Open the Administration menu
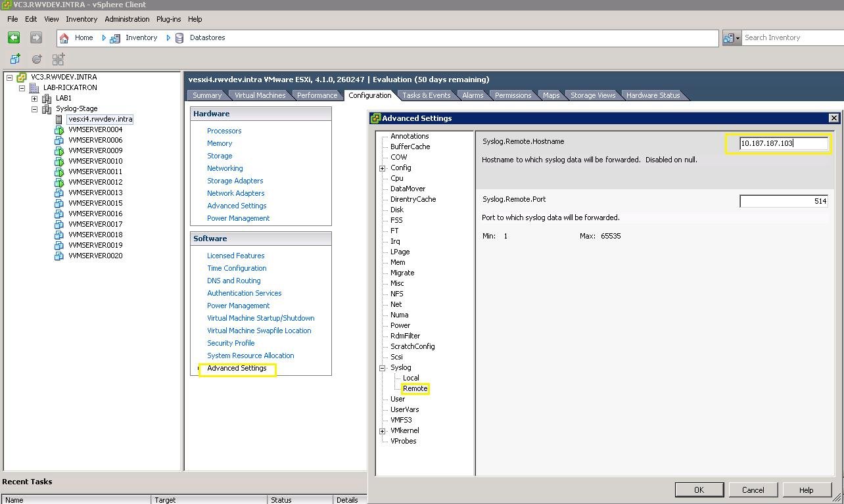The width and height of the screenshot is (844, 504). click(x=127, y=19)
